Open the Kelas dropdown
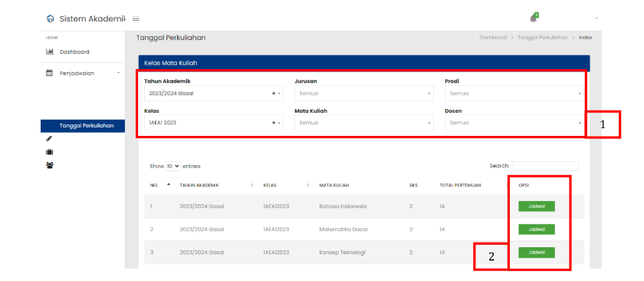 point(214,123)
